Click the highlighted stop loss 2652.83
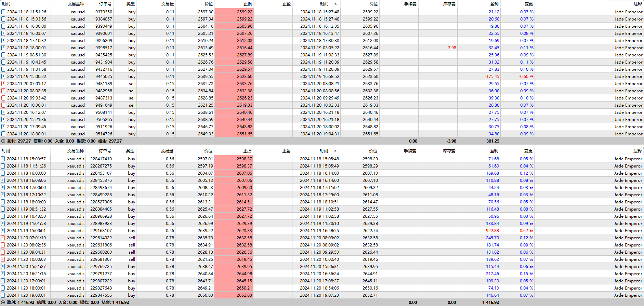Screen dimensions: 644x308 244,295
